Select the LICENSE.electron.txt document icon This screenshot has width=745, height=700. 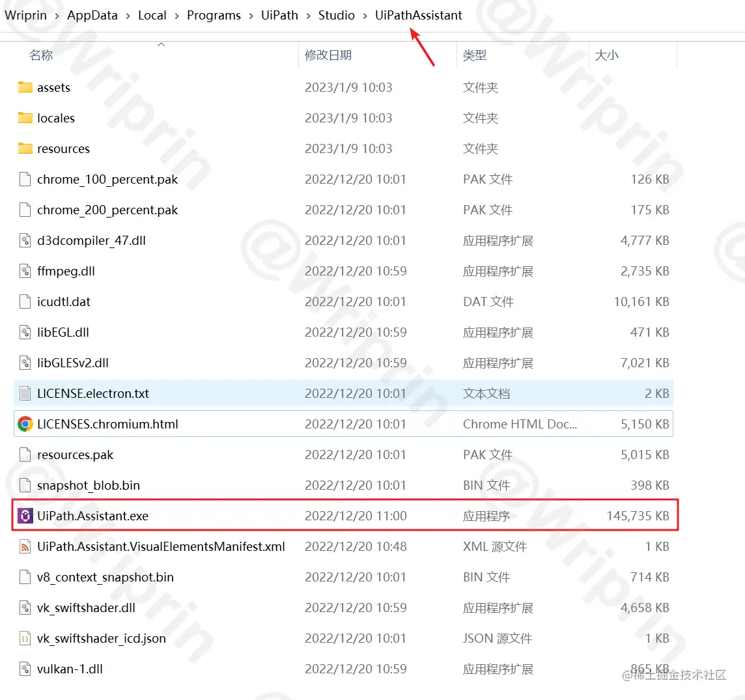tap(25, 393)
